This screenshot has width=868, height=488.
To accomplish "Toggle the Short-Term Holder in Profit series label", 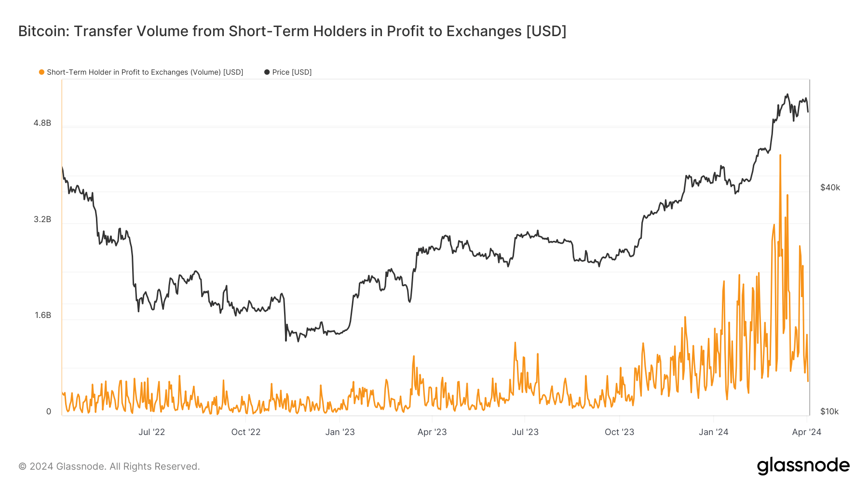I will (145, 72).
